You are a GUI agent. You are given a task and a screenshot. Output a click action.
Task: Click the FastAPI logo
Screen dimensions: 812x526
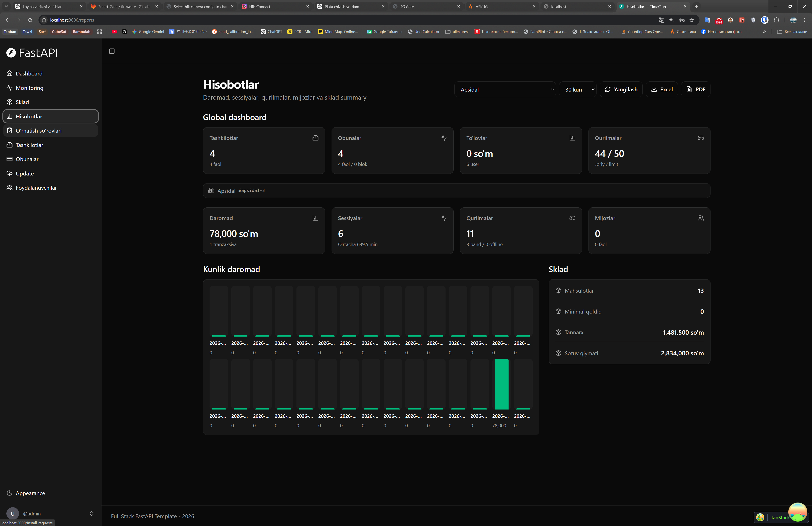[x=32, y=52]
